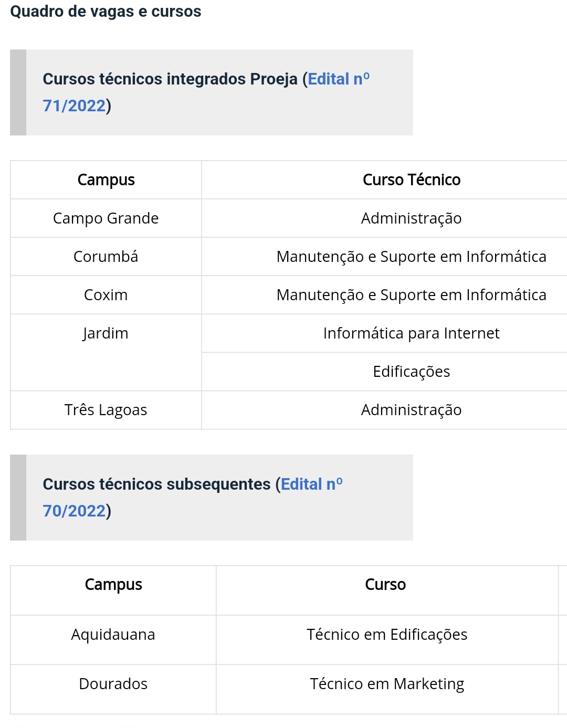The image size is (567, 728).
Task: Click the 'Cursos técnicos subsequentes' heading text
Action: tap(156, 484)
